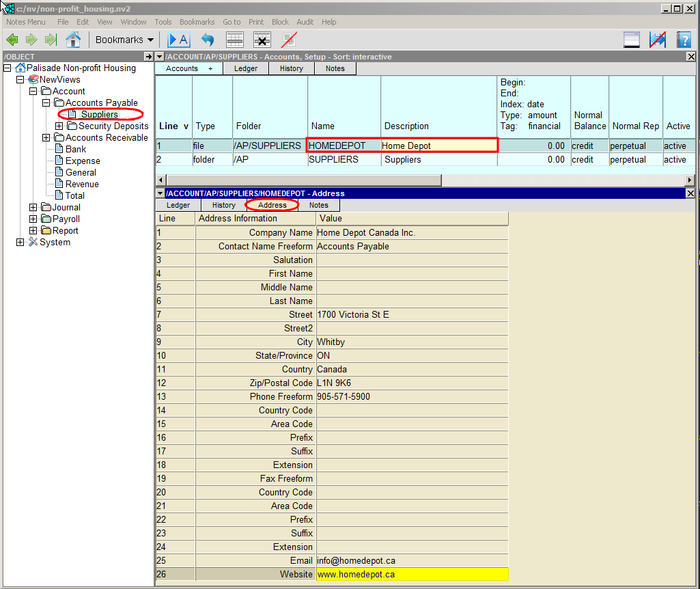Open the Tools menu
The width and height of the screenshot is (700, 589).
coord(163,22)
